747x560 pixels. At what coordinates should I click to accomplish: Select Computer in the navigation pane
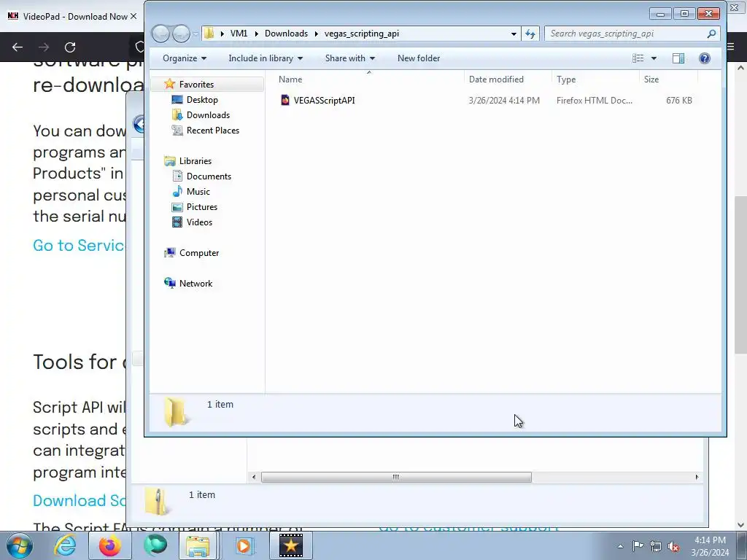(199, 253)
